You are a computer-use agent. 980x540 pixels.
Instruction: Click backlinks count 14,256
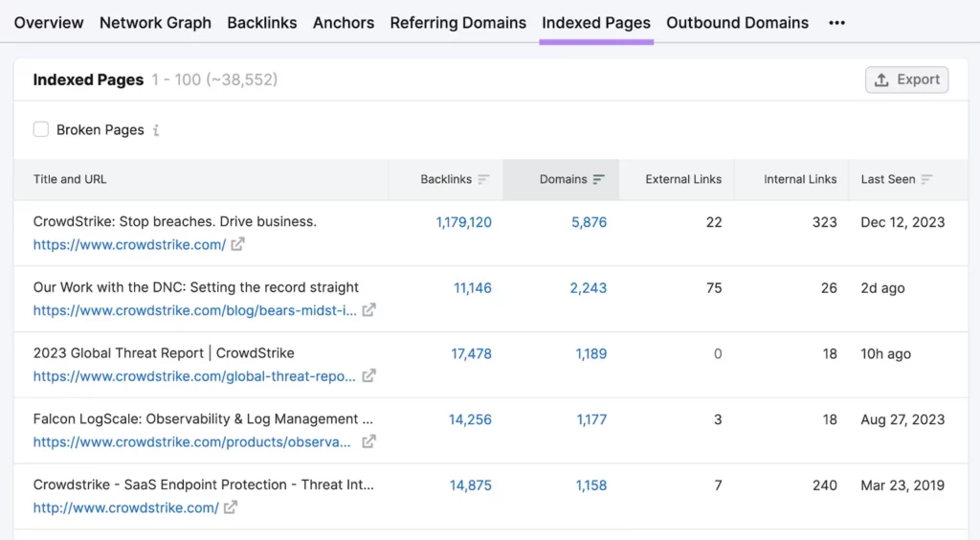(x=470, y=419)
